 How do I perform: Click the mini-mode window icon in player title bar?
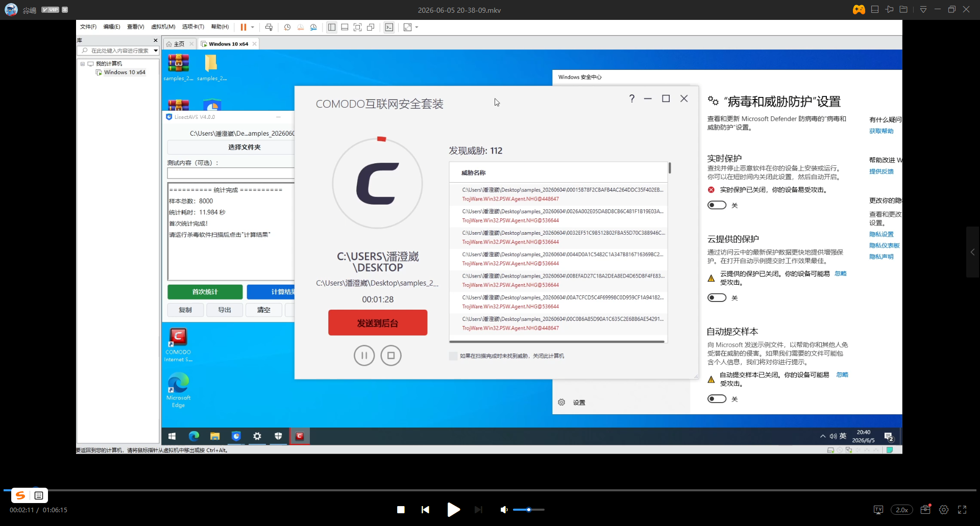click(875, 10)
